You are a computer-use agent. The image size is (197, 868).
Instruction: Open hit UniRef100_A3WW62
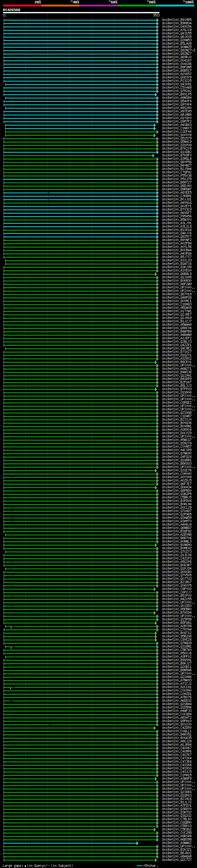point(176,843)
